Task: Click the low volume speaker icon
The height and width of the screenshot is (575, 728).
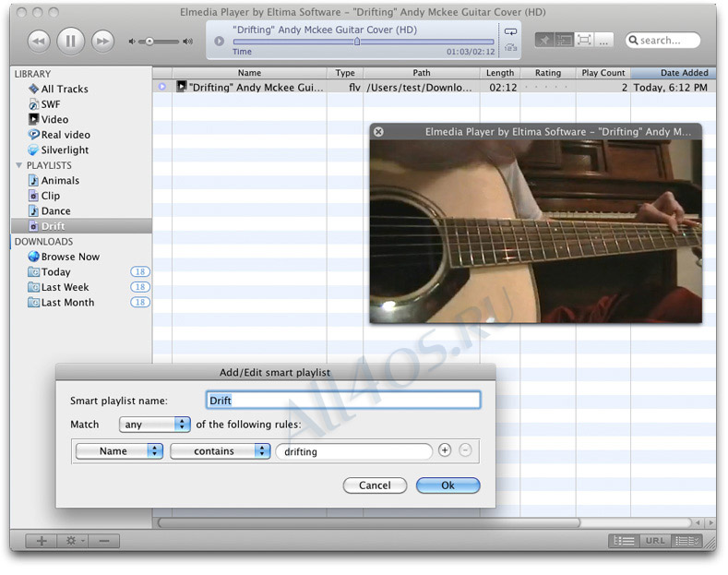Action: click(x=132, y=42)
